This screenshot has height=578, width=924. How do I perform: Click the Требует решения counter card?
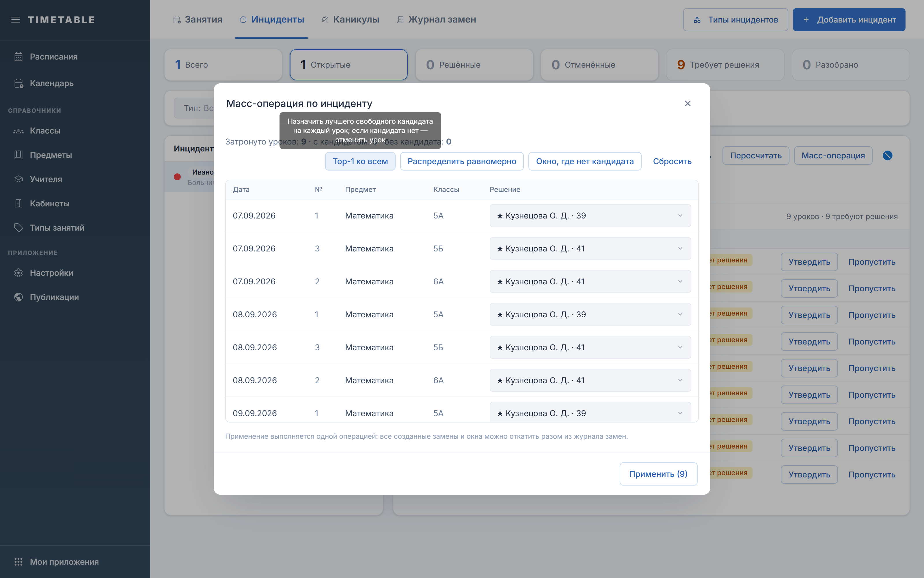click(x=725, y=65)
